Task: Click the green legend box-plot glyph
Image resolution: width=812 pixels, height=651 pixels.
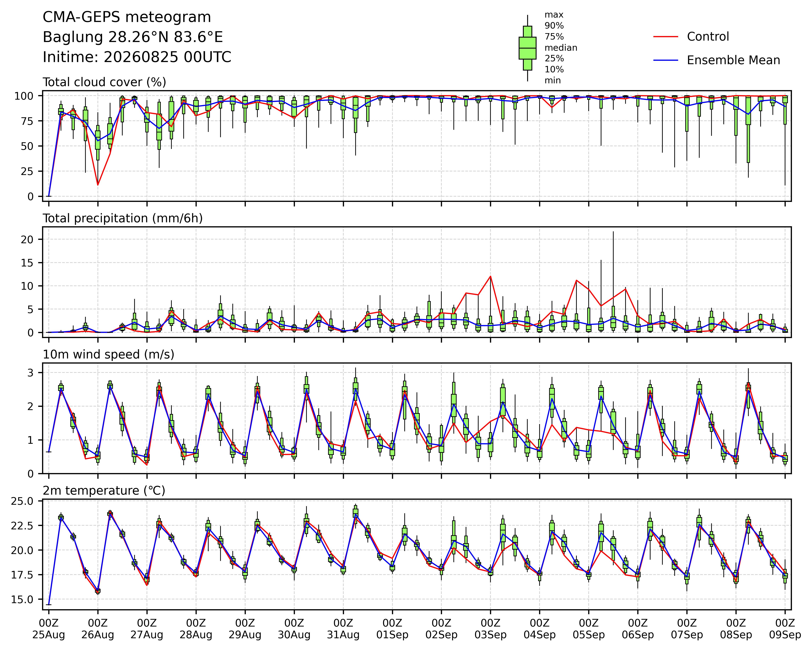Action: coord(527,48)
